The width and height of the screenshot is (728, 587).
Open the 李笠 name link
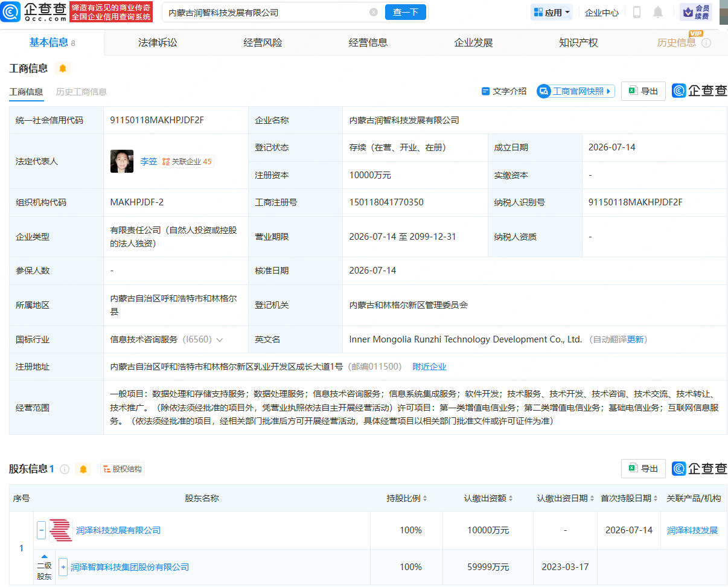(148, 161)
